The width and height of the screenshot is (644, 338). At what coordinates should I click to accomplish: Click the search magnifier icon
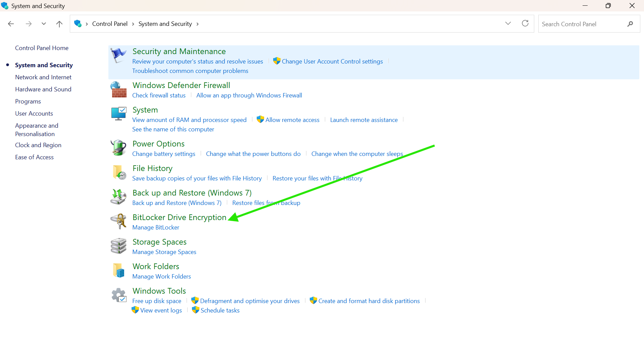[630, 24]
